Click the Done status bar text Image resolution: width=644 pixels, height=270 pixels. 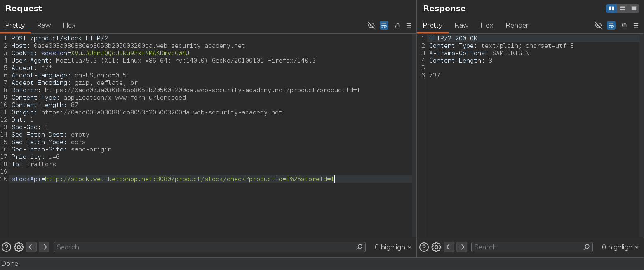point(9,264)
